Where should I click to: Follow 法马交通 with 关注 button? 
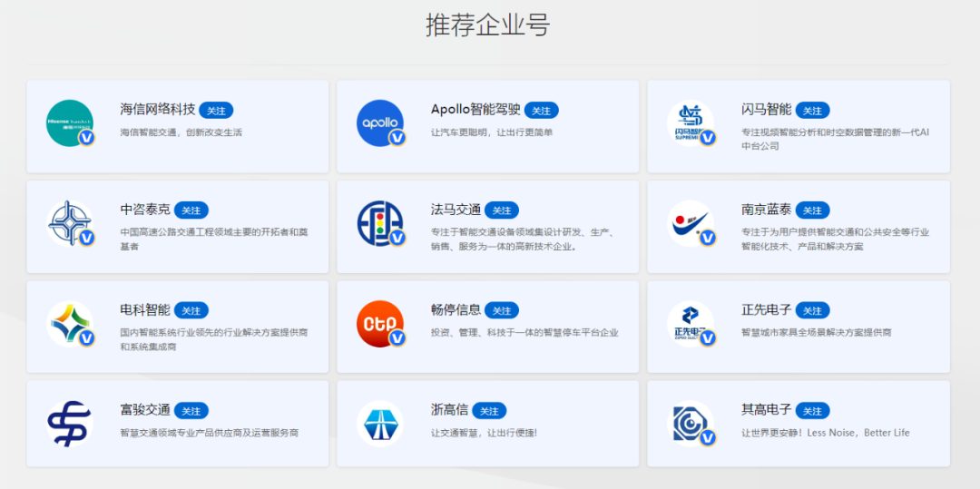click(x=502, y=210)
